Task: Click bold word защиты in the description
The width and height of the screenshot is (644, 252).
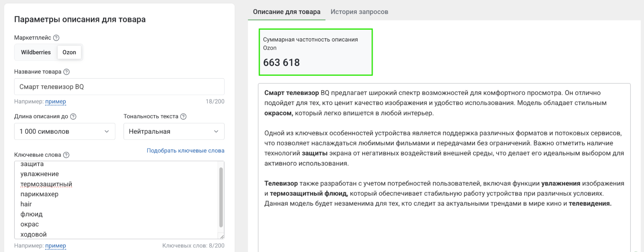Action: coord(314,153)
